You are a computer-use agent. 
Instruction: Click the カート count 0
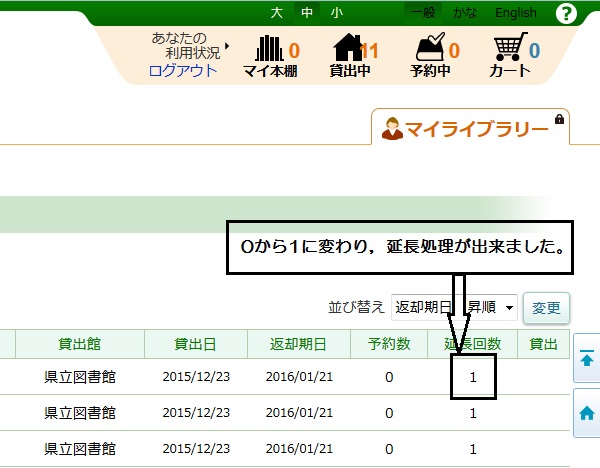coord(535,51)
